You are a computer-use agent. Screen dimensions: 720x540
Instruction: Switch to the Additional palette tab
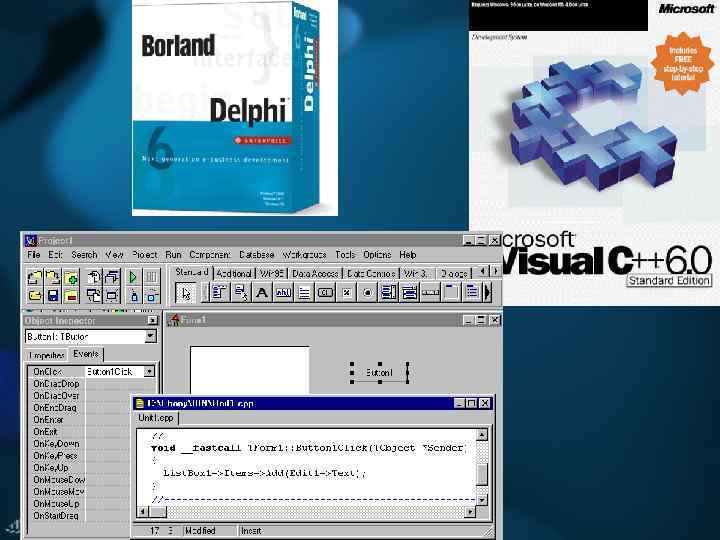pyautogui.click(x=234, y=273)
